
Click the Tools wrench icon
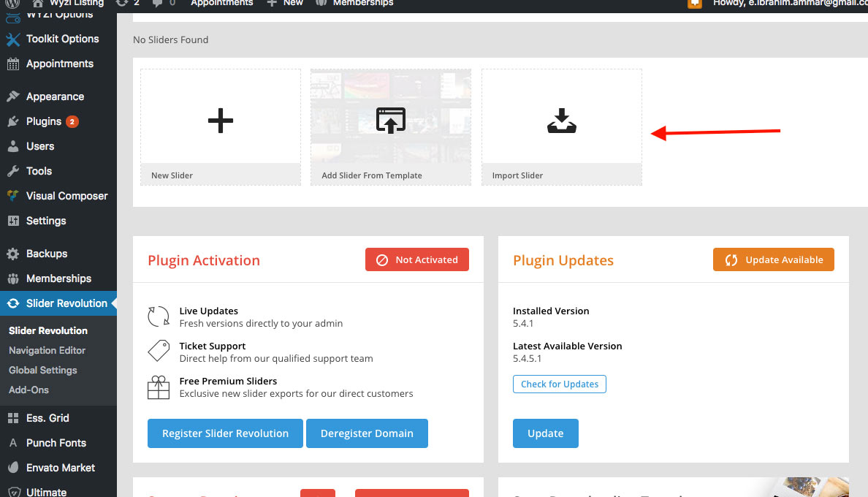pos(13,171)
